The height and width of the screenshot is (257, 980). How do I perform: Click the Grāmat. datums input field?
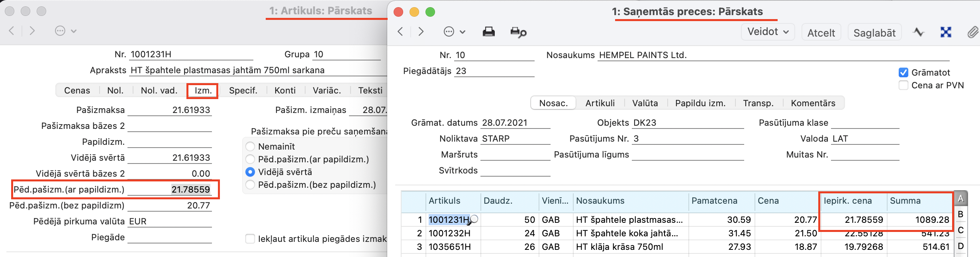click(x=515, y=123)
